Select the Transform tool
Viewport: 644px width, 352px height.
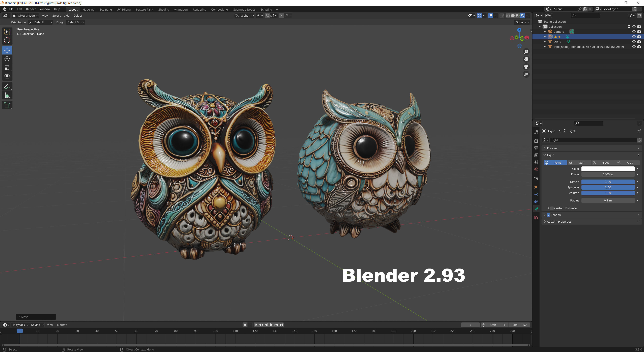pyautogui.click(x=7, y=76)
